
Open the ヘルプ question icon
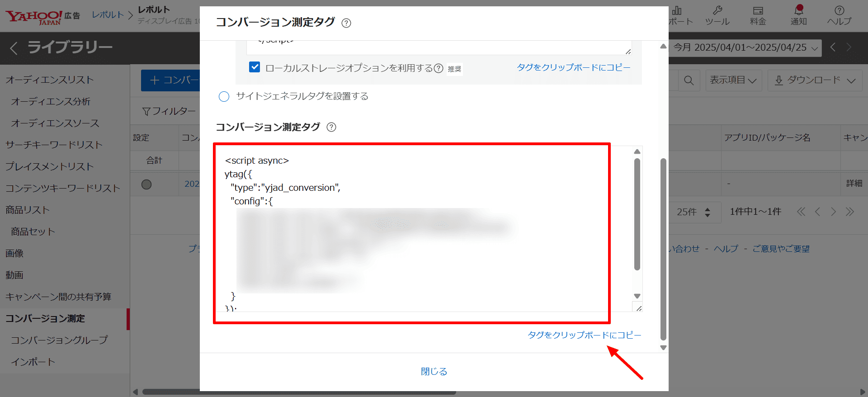(x=840, y=15)
